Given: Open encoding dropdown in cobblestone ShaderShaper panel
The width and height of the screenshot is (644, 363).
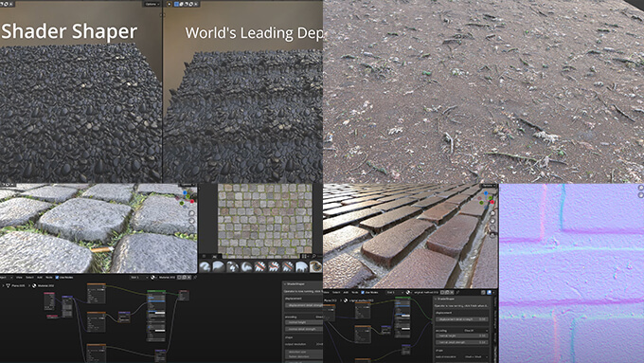Looking at the screenshot, I should tap(319, 317).
